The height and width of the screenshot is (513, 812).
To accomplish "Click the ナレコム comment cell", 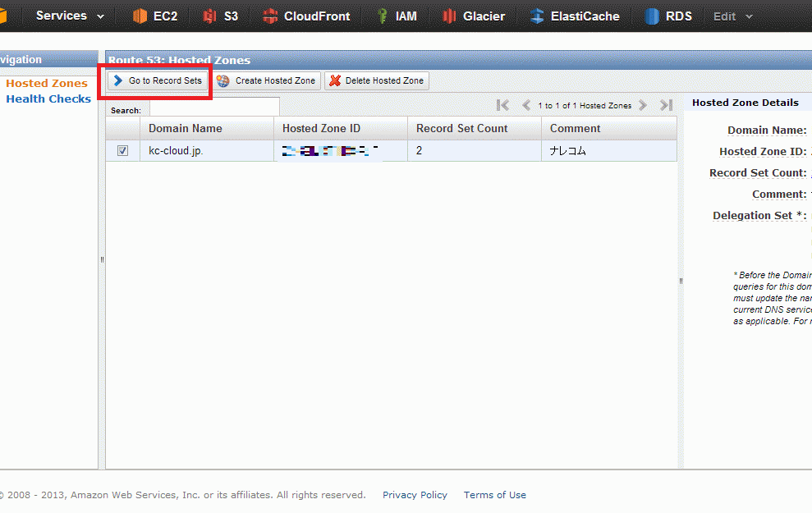I will [x=609, y=151].
